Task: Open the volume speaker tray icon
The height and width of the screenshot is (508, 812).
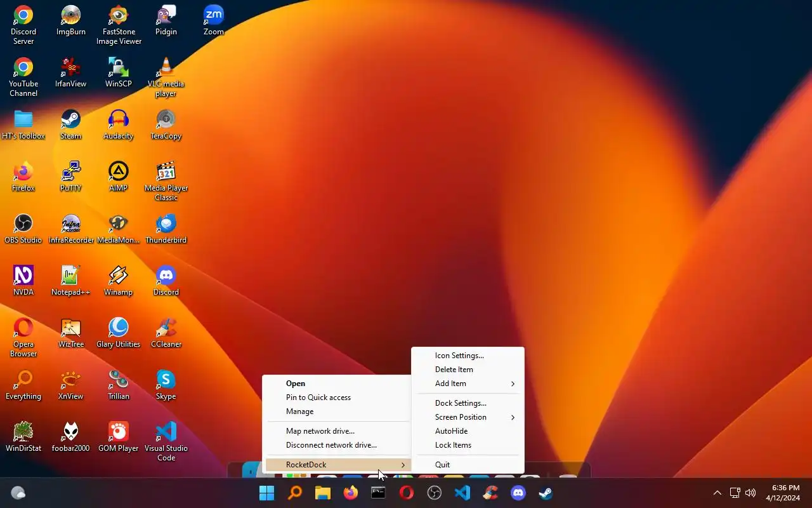Action: click(x=751, y=493)
